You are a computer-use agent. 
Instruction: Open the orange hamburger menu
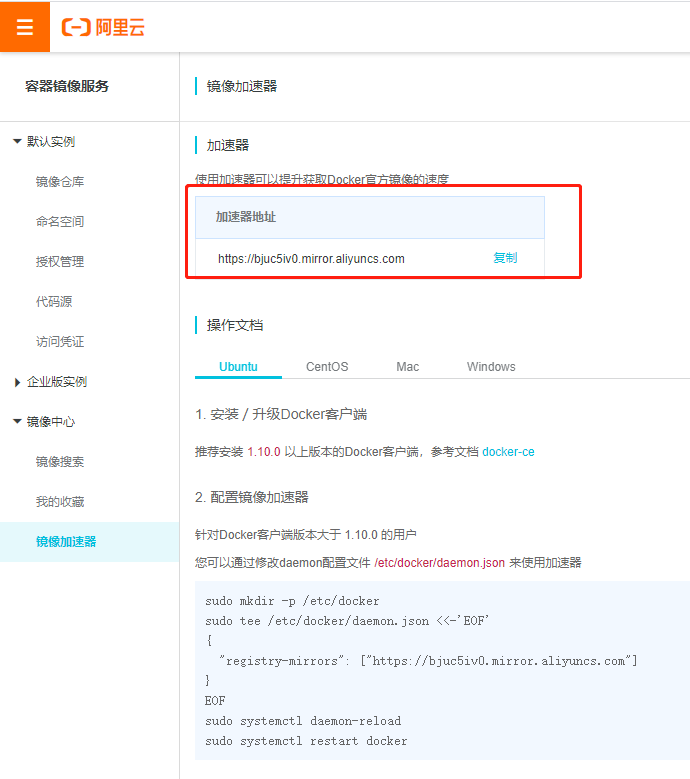(x=25, y=27)
